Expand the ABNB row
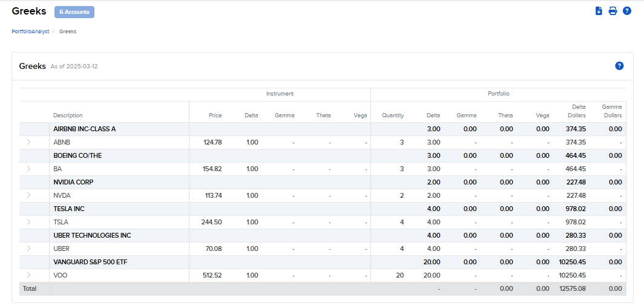This screenshot has width=644, height=306. pos(28,142)
